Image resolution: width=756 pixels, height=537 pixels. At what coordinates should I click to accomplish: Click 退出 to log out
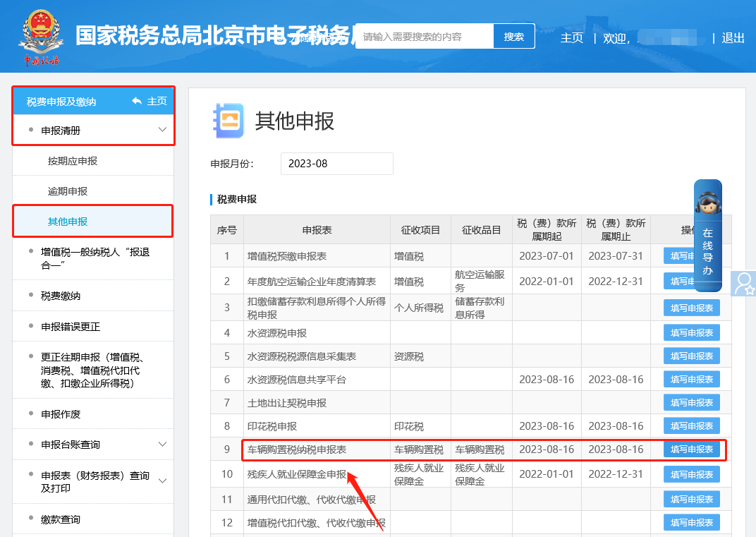click(733, 37)
